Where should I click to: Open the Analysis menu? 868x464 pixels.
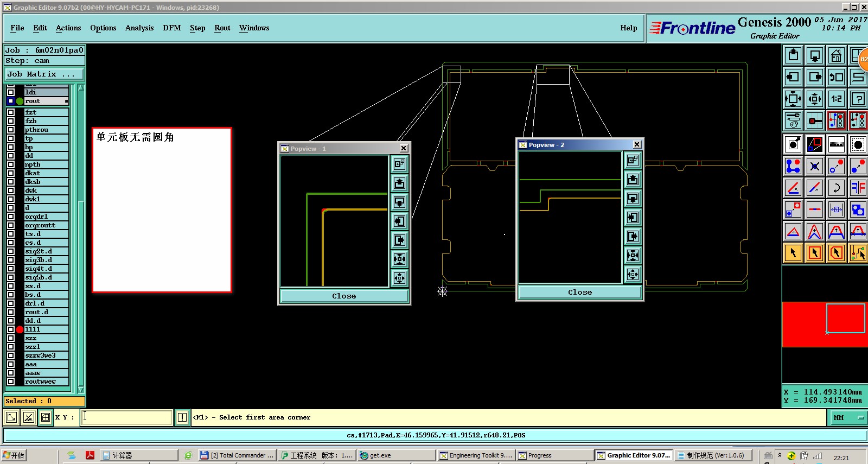pos(139,28)
